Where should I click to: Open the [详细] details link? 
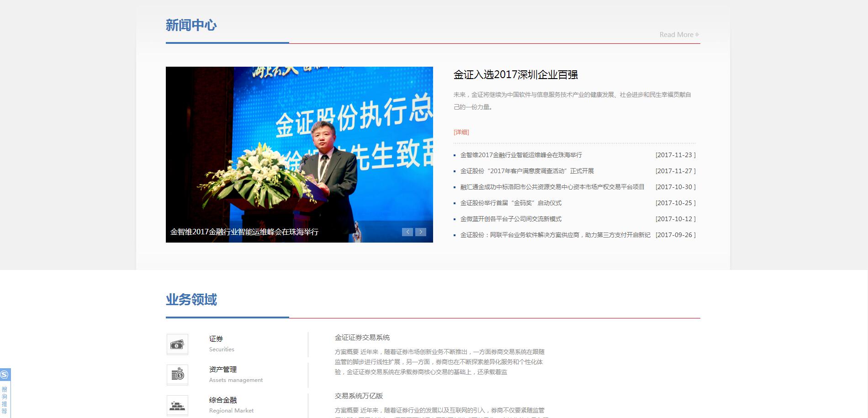(x=461, y=132)
